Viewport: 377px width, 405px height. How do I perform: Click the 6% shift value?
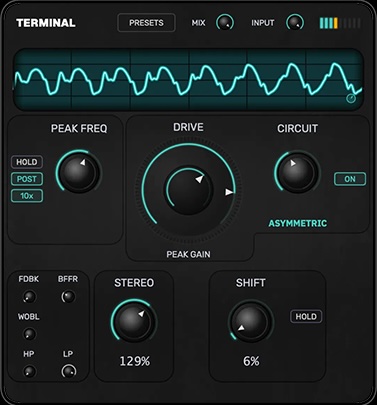(x=251, y=361)
